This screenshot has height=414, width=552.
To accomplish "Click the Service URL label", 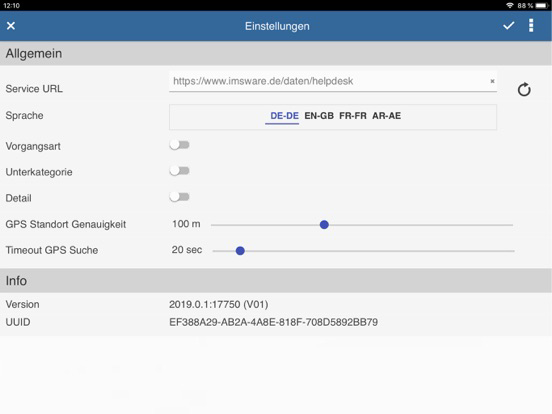I will pyautogui.click(x=34, y=89).
